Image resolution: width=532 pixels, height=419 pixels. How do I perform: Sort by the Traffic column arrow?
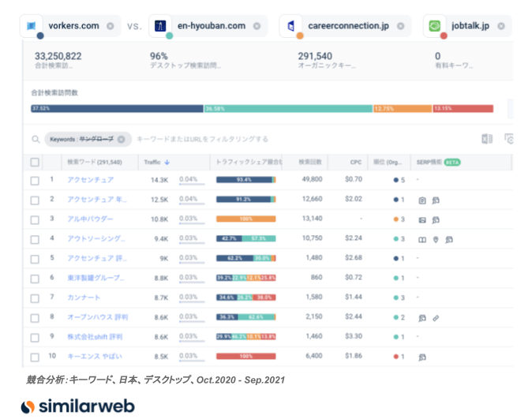[167, 163]
